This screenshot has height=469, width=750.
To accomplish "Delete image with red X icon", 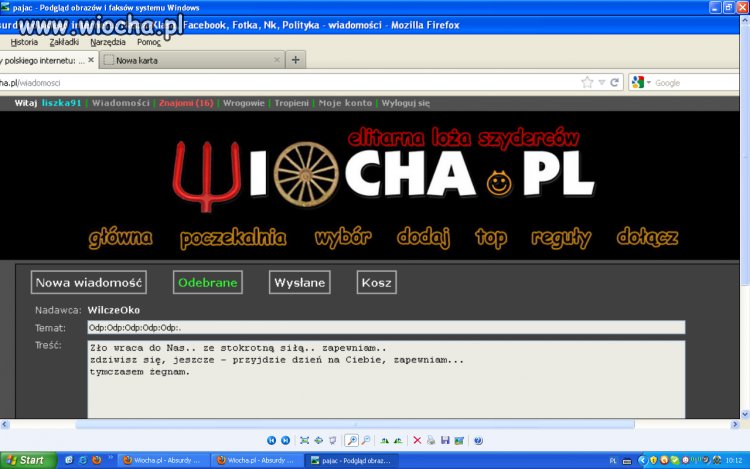I will (x=417, y=440).
